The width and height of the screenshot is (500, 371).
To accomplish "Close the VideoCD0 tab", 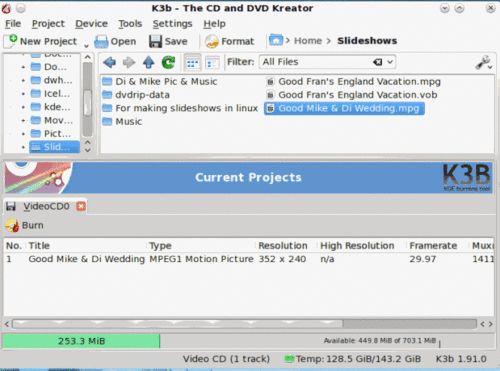I will [x=81, y=207].
